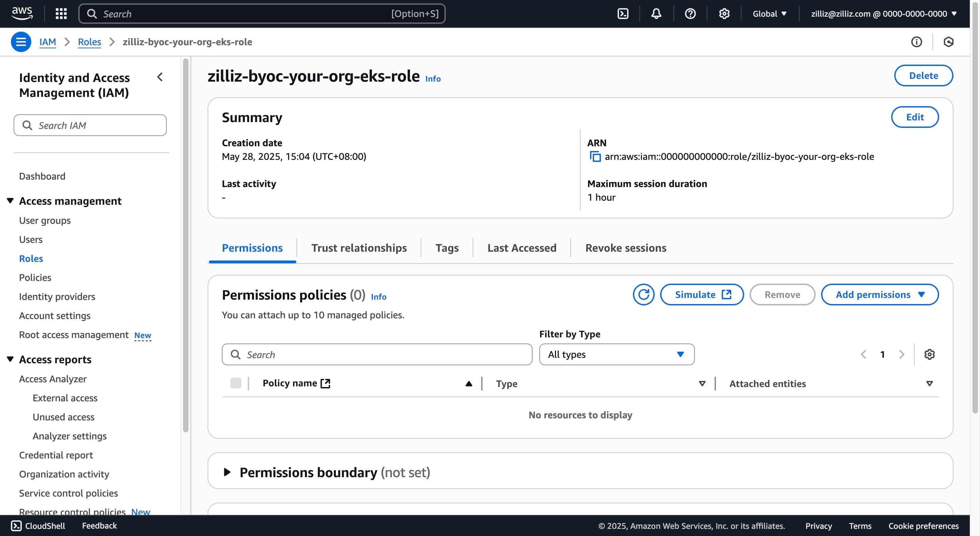Collapse the Access management section
The width and height of the screenshot is (980, 536).
pos(10,200)
